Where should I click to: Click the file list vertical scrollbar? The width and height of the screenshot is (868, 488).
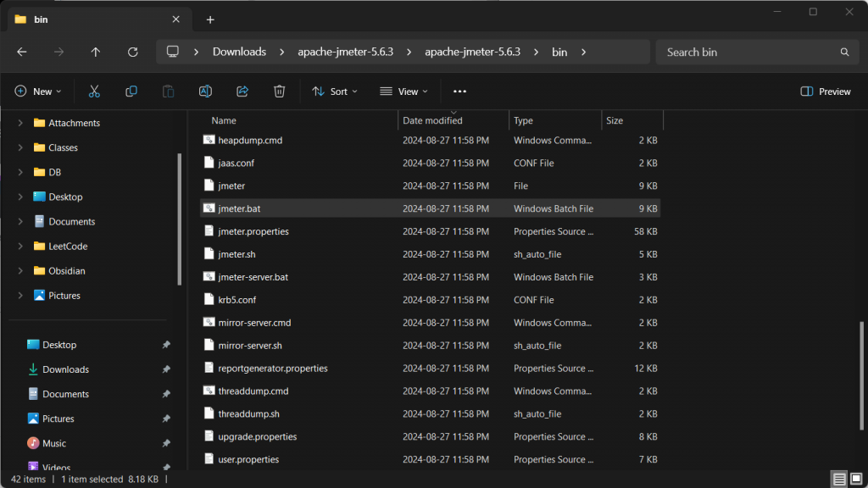click(861, 375)
